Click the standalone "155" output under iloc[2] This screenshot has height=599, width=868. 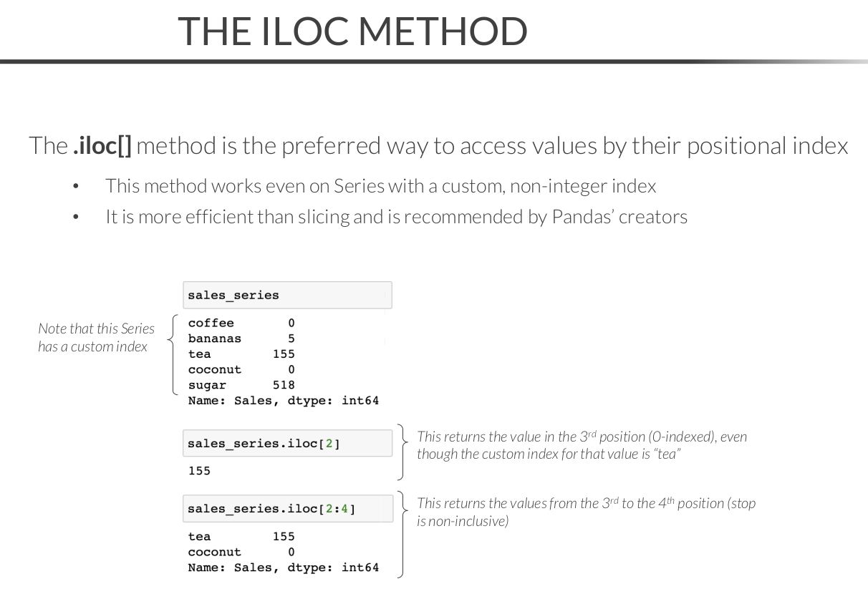[199, 471]
